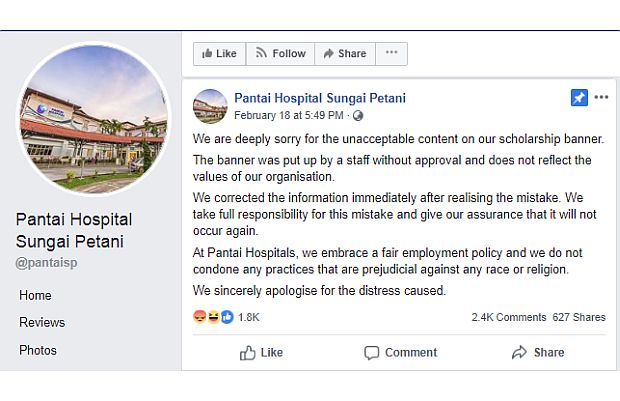Image resolution: width=620 pixels, height=401 pixels.
Task: Open the top Share dropdown button
Action: tap(345, 53)
